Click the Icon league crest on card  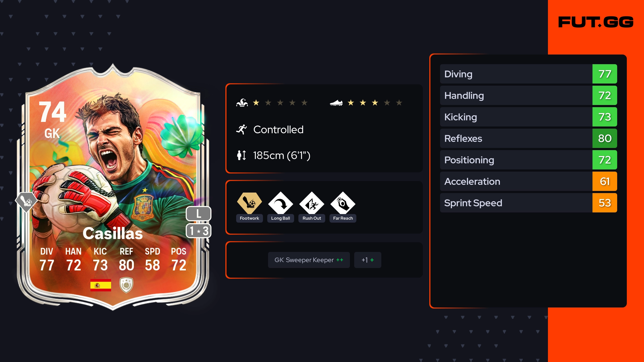[x=126, y=285]
